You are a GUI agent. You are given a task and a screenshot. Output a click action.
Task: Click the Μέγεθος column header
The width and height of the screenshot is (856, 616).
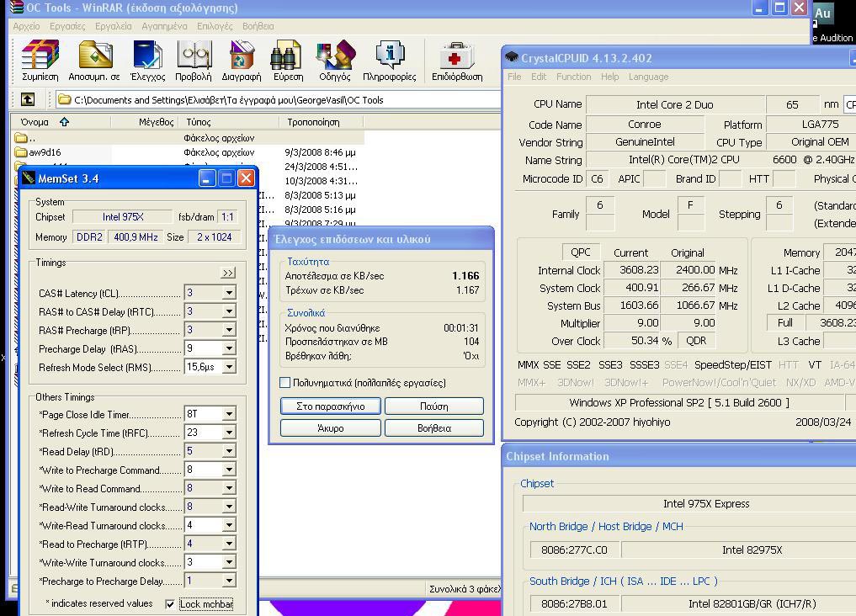tap(143, 122)
